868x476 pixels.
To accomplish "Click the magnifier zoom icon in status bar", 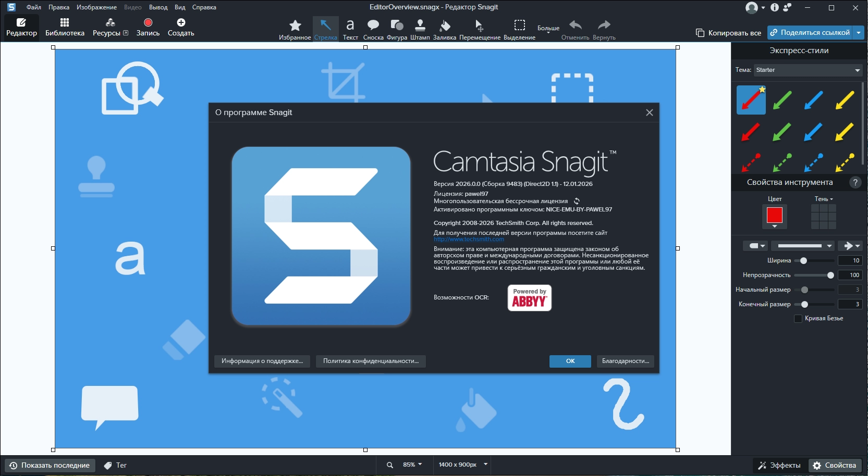I will pyautogui.click(x=390, y=465).
